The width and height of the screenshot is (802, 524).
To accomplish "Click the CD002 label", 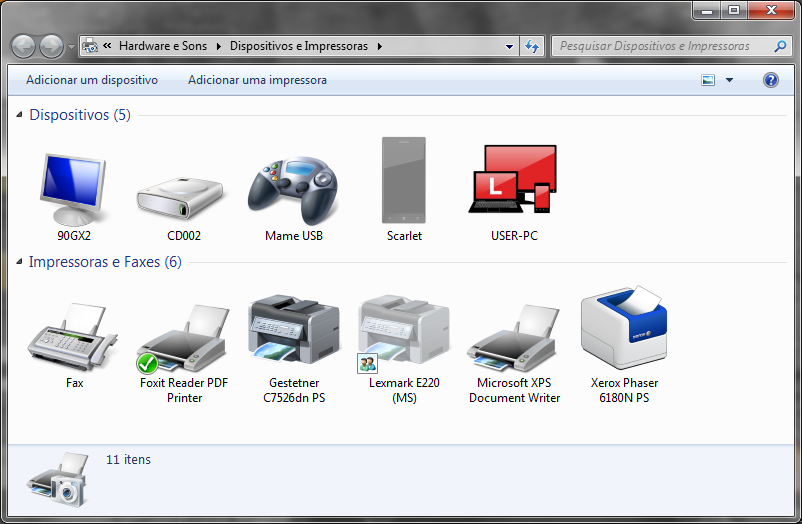I will pos(184,236).
